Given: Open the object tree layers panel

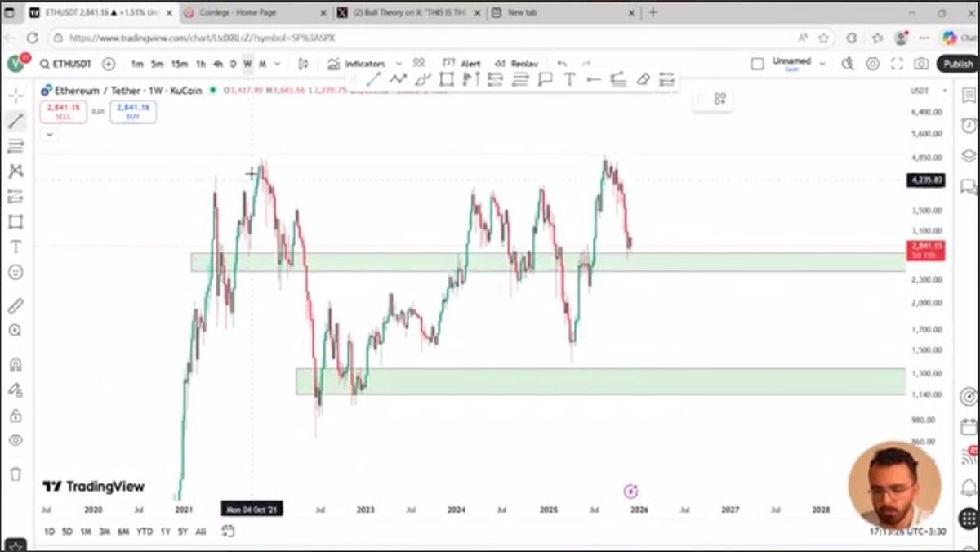Looking at the screenshot, I should 969,155.
